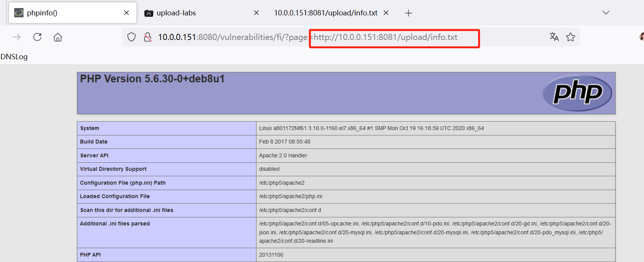Click the /etc/php5/apache2 path value
This screenshot has width=644, height=262.
click(282, 183)
